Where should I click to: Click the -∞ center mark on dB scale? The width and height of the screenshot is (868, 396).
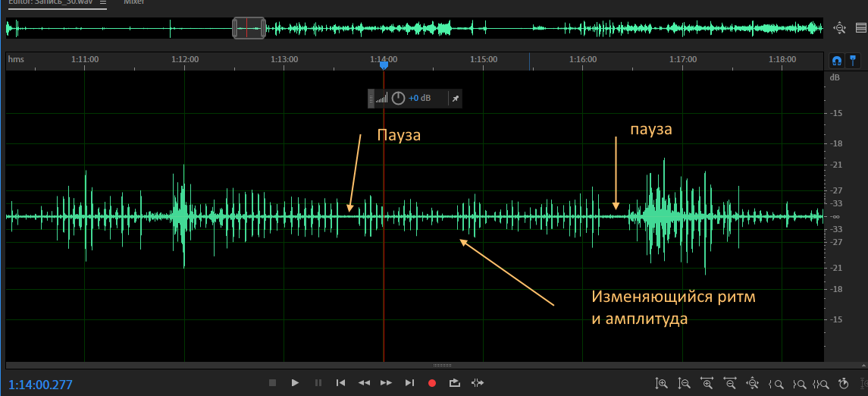tap(835, 216)
